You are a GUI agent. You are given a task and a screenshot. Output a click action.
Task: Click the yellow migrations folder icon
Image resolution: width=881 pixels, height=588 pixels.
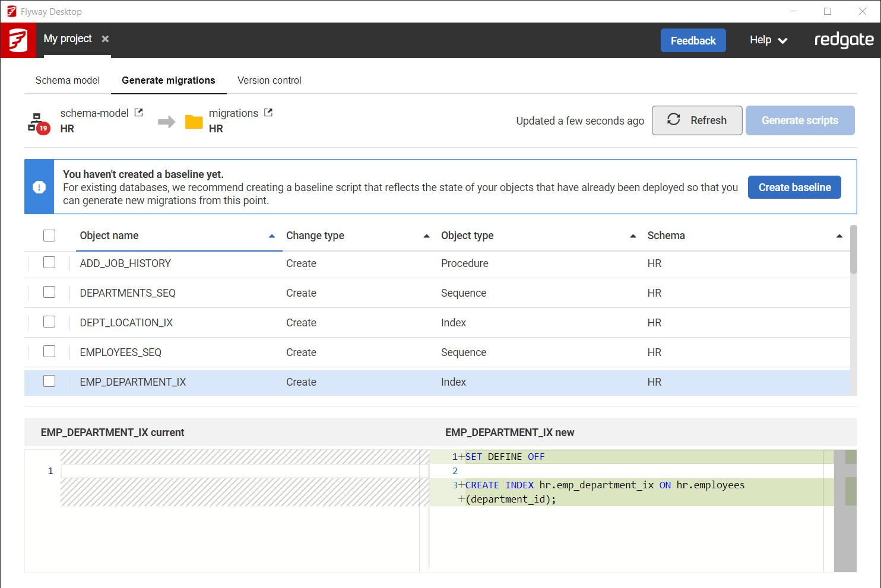[194, 122]
